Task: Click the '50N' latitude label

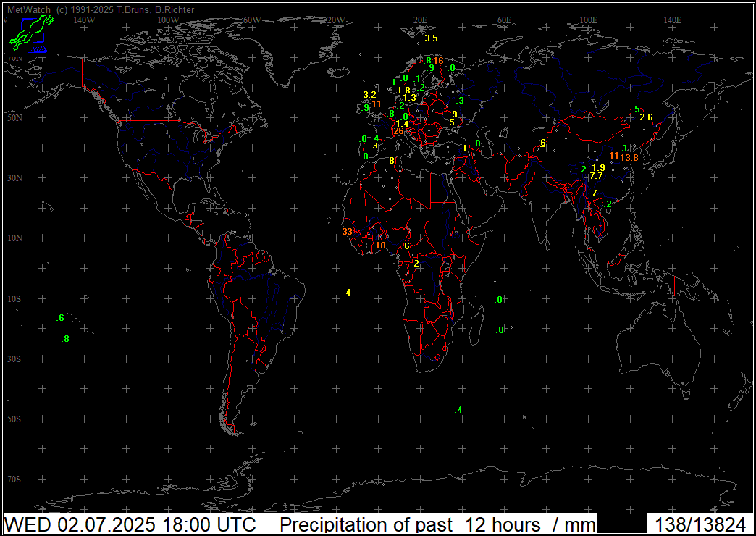Action: (14, 118)
